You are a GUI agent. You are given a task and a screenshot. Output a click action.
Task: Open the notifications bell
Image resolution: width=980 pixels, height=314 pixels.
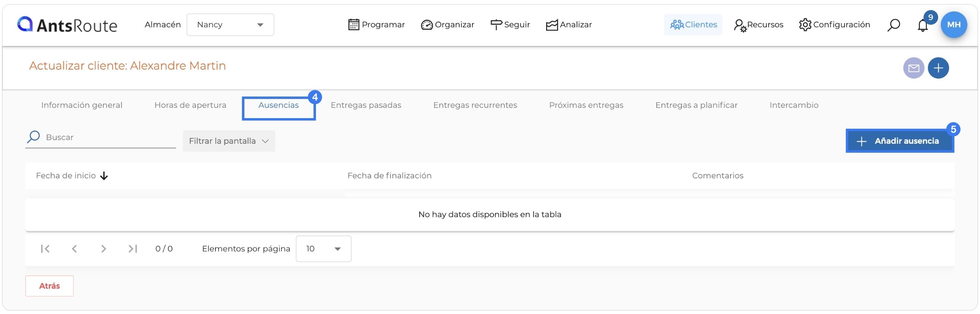pos(923,26)
